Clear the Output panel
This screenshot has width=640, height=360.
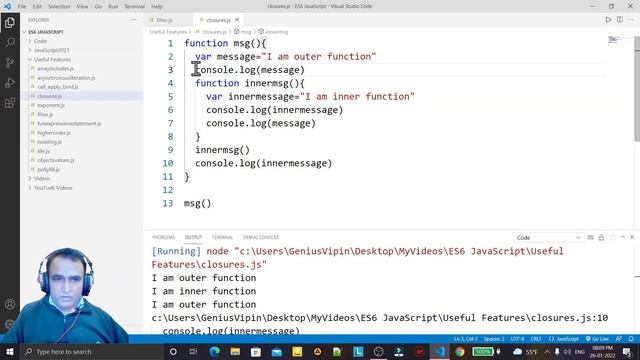click(590, 237)
